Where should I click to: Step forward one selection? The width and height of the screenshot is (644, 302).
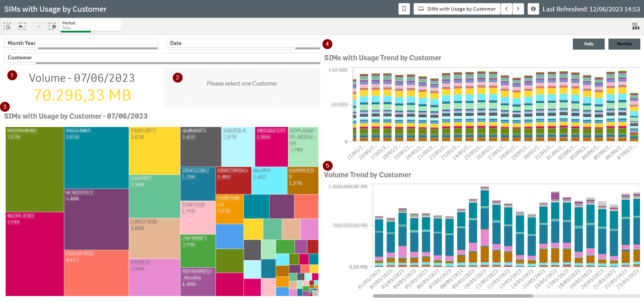tap(37, 26)
